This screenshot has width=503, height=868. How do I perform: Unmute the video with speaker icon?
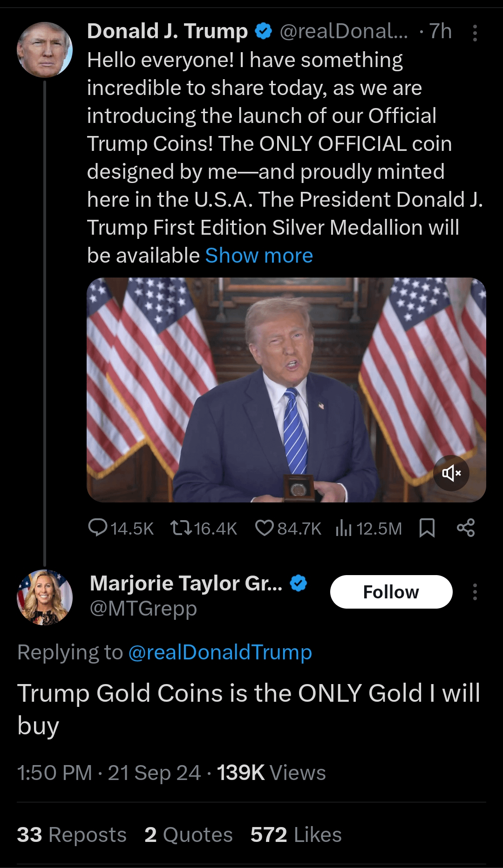point(451,474)
